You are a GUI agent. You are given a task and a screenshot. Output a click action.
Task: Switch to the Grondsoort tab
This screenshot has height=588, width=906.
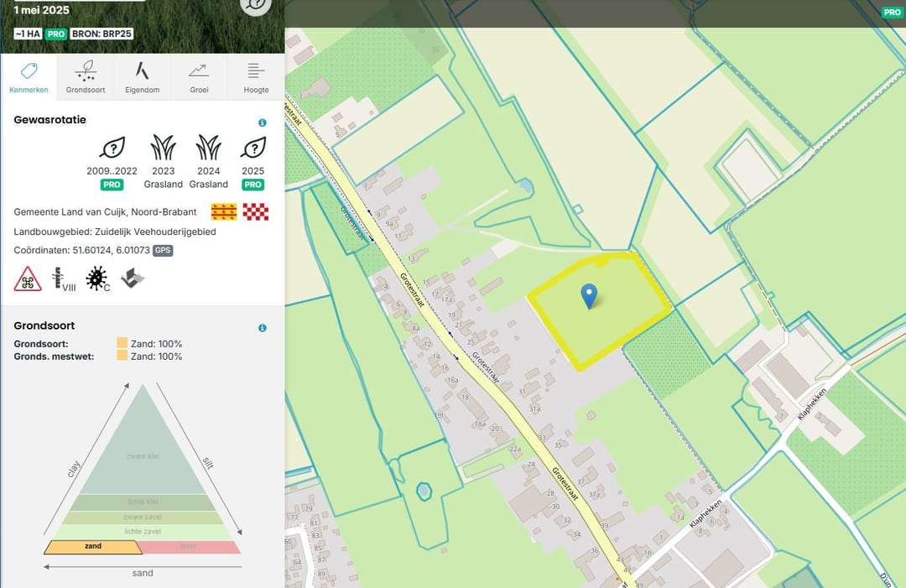click(x=86, y=77)
